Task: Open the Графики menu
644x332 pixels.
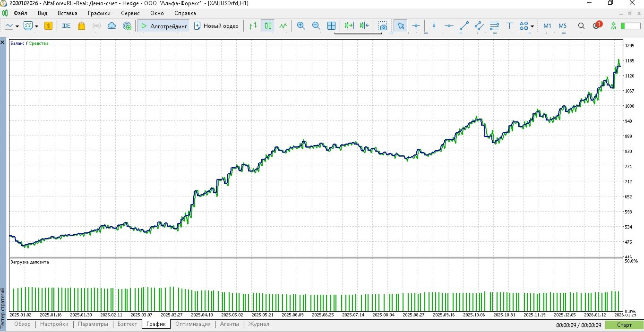Action: click(99, 13)
